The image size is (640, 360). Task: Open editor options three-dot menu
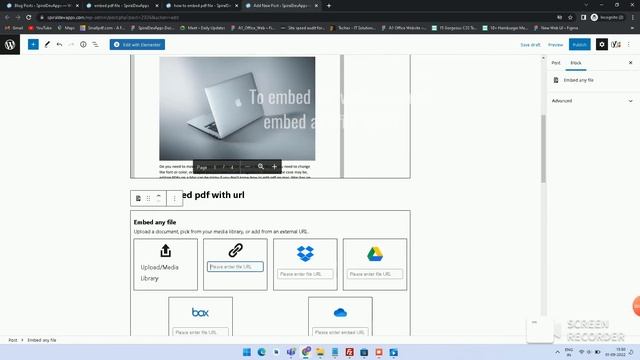[629, 44]
